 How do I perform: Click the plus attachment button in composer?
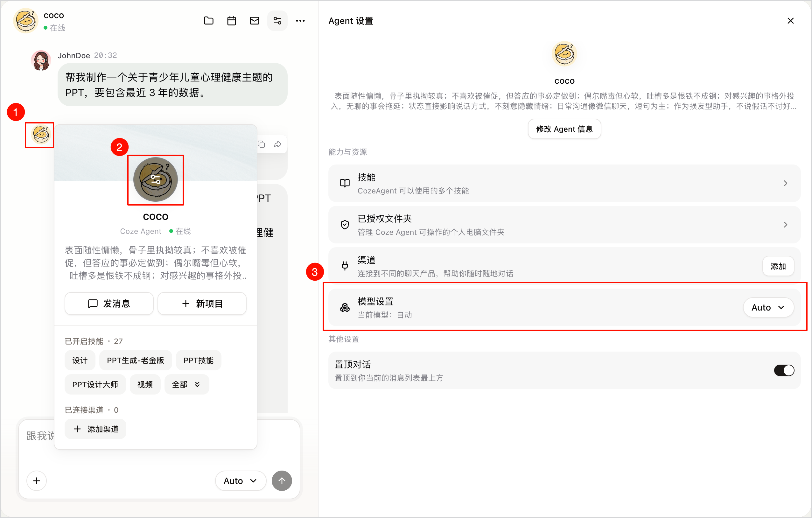pyautogui.click(x=37, y=480)
